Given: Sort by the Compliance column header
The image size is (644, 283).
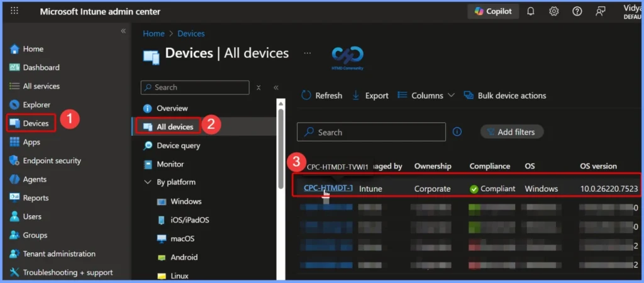Looking at the screenshot, I should [x=489, y=167].
